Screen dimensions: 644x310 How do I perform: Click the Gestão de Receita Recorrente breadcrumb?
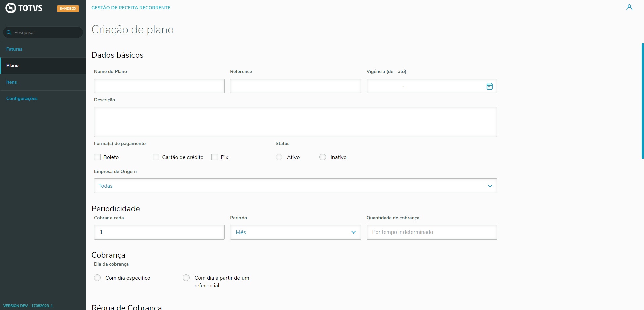coord(131,8)
